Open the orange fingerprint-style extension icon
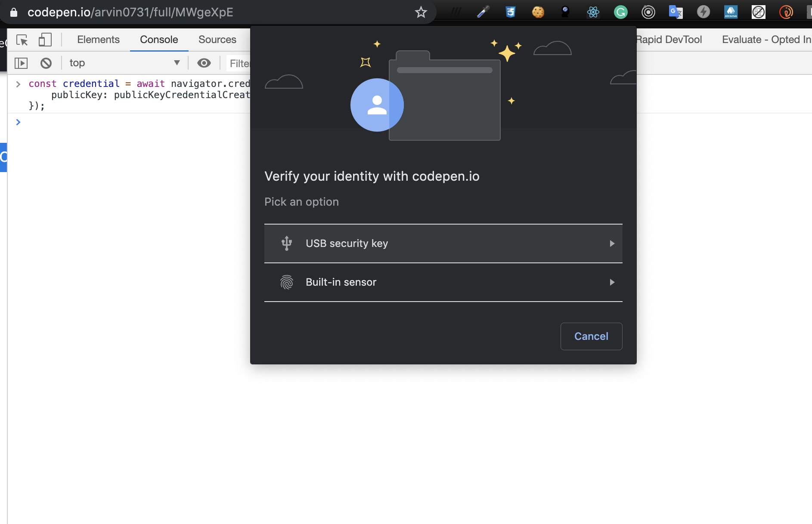Image resolution: width=812 pixels, height=524 pixels. [x=786, y=12]
